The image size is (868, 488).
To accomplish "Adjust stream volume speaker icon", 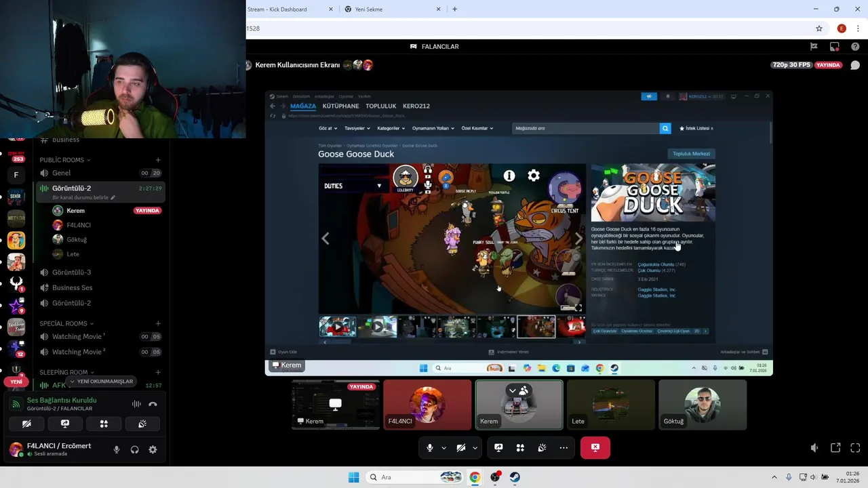I will 814,448.
